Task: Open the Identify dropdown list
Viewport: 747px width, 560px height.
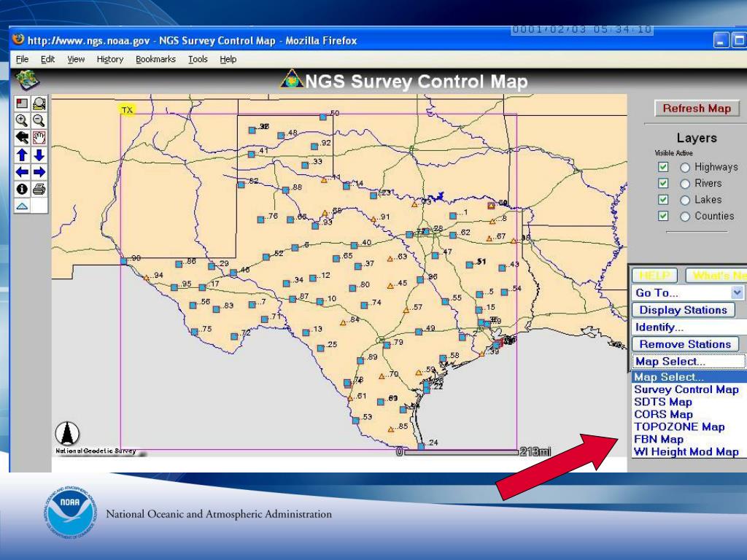Action: [x=689, y=327]
